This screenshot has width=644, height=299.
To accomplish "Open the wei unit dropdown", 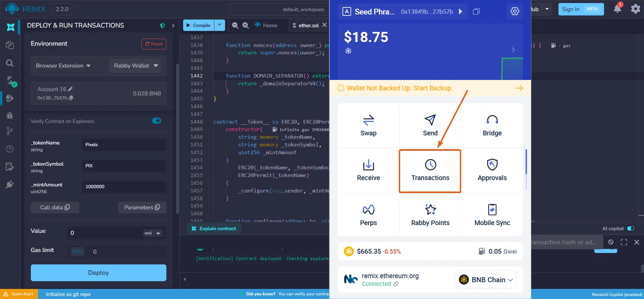I will click(x=152, y=233).
